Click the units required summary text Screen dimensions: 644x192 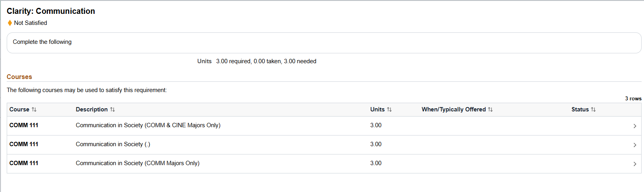click(266, 61)
